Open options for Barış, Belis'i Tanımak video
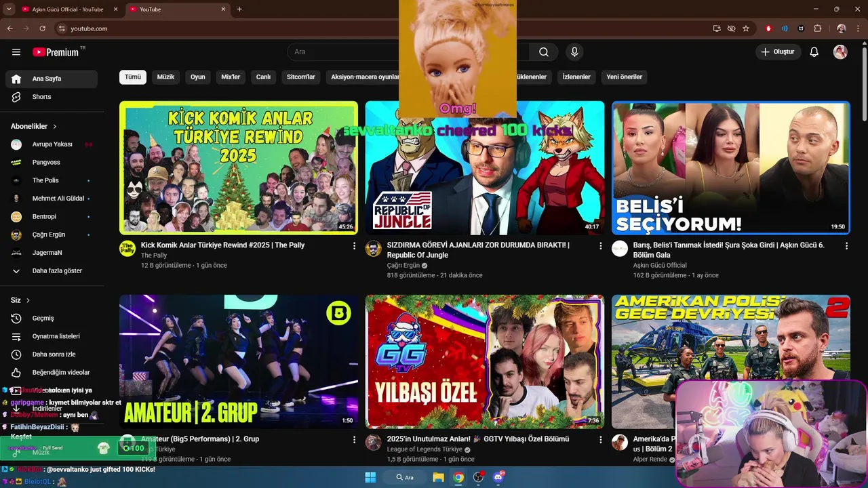 [846, 246]
